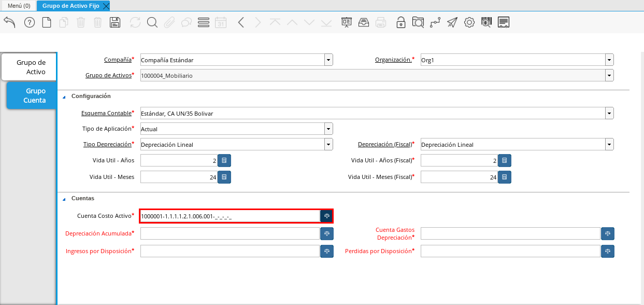Open the help icon in toolbar

click(30, 22)
